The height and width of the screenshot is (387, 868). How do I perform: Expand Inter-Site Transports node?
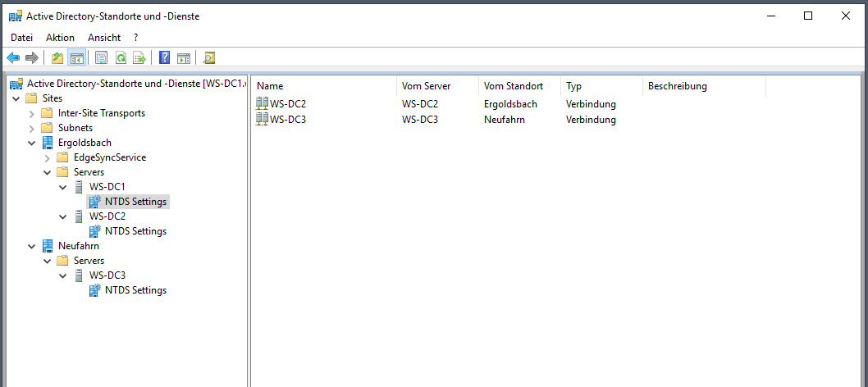pyautogui.click(x=31, y=113)
